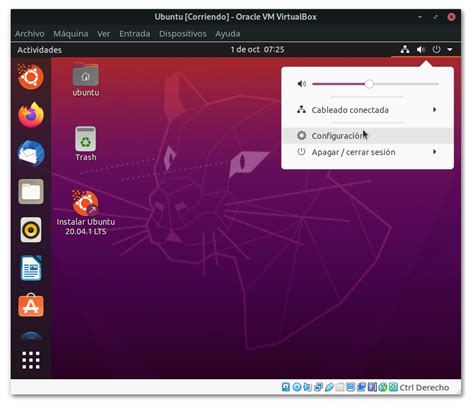Click the VirtualBox network adapter status icon
This screenshot has height=409, width=474.
click(x=318, y=387)
